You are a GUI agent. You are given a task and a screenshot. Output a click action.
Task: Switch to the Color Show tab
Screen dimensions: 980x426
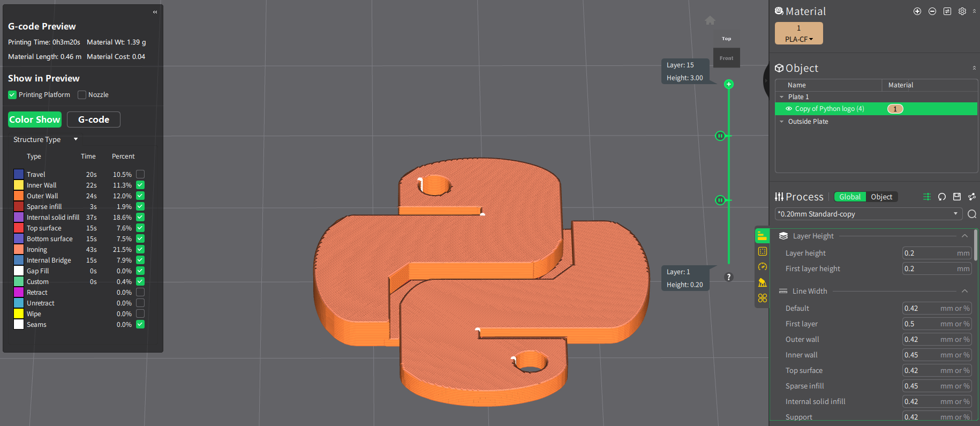pyautogui.click(x=35, y=119)
